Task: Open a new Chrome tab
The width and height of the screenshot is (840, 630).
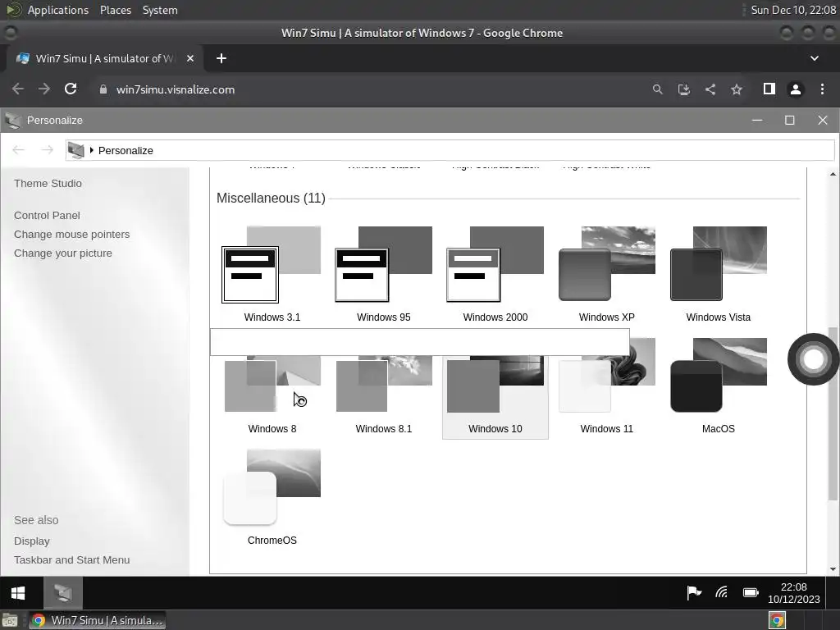Action: click(x=221, y=58)
